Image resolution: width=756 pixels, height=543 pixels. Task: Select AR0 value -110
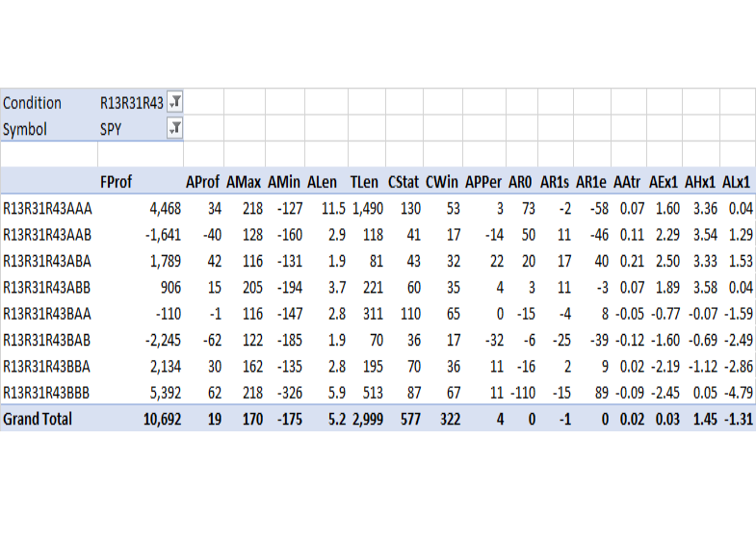pos(523,393)
